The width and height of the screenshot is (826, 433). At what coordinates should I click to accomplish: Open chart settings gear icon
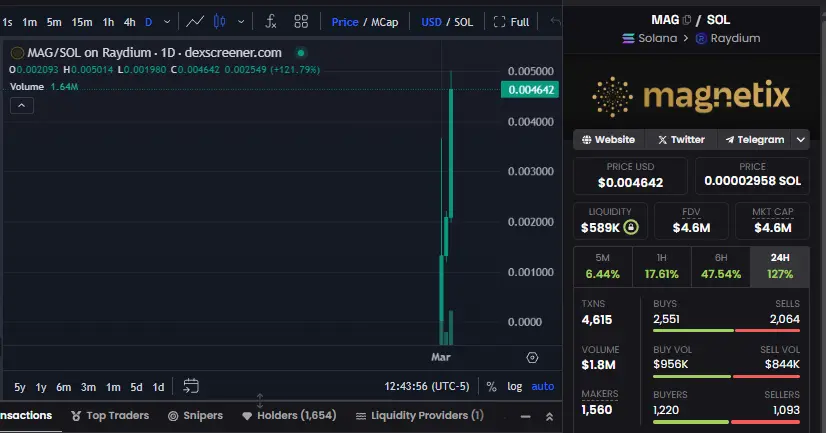pos(532,358)
